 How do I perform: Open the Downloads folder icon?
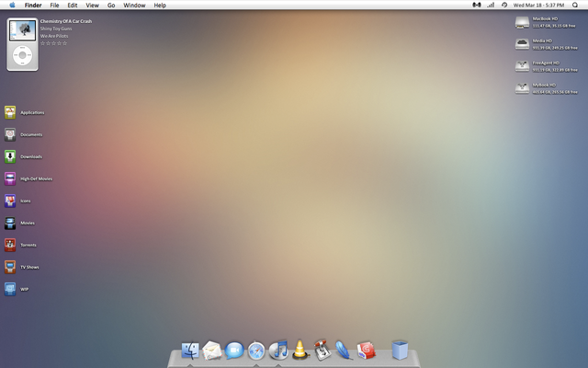tap(10, 156)
